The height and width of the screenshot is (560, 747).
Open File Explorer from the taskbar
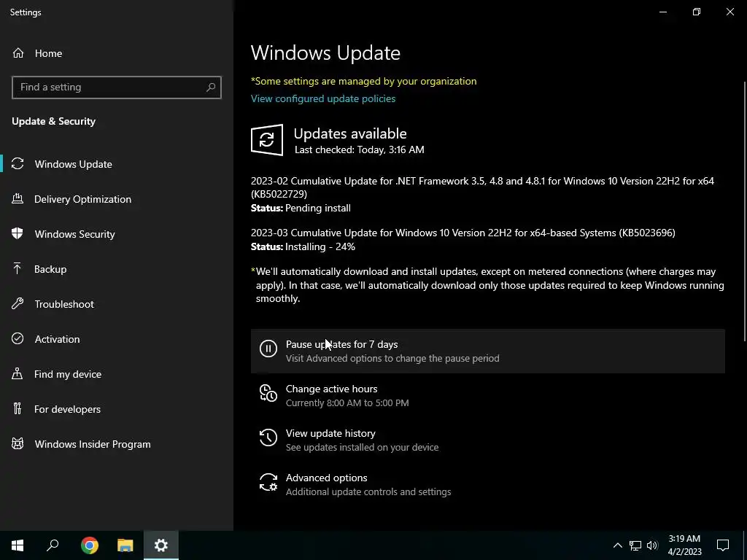tap(125, 545)
